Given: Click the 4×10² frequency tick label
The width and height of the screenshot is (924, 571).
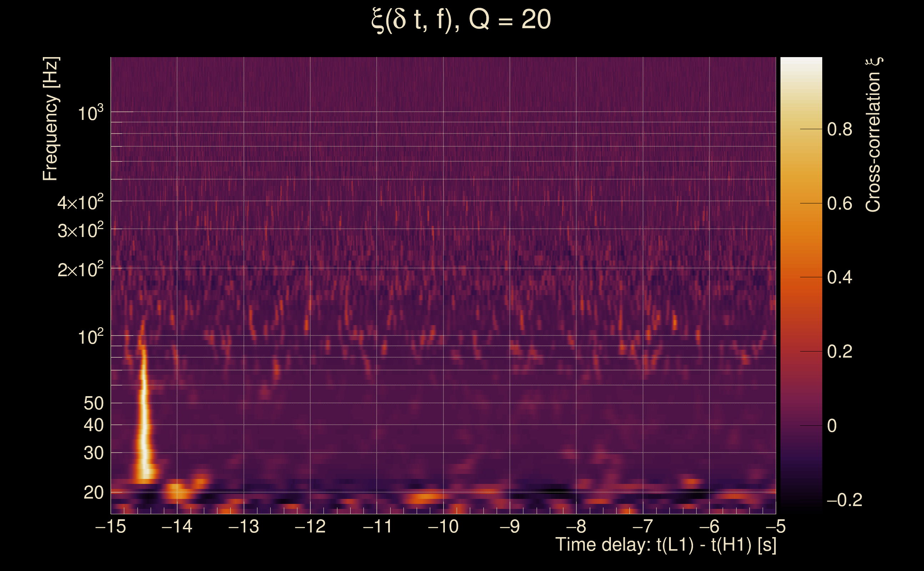Looking at the screenshot, I should (x=80, y=202).
